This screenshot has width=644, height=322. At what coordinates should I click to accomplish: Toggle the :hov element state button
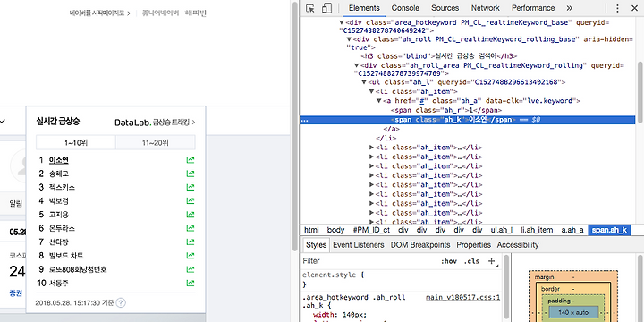click(449, 261)
